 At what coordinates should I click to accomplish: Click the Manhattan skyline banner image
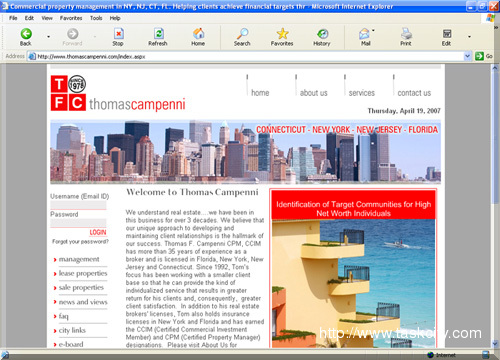[x=245, y=152]
